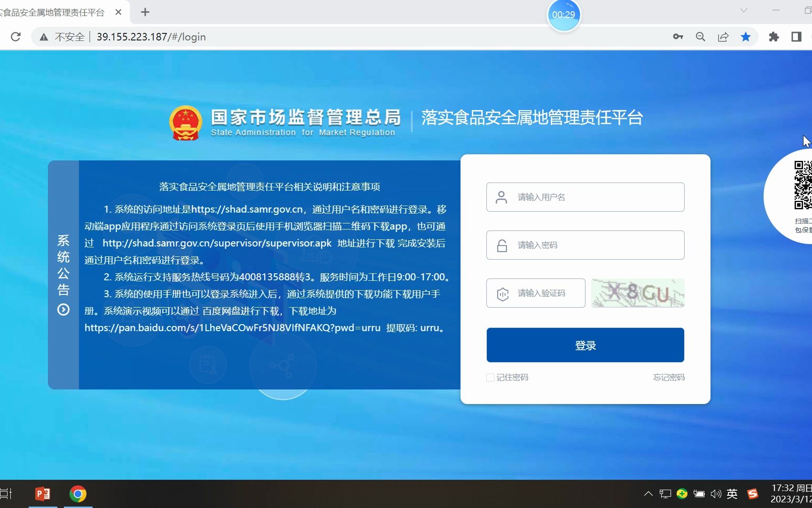This screenshot has width=812, height=508.
Task: Open Chrome from the taskbar
Action: [78, 494]
